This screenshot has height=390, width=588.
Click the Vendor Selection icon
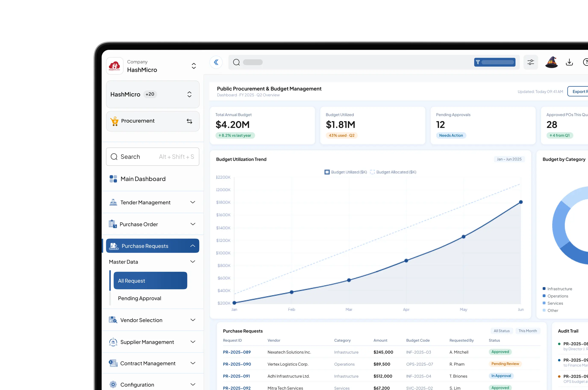(113, 320)
